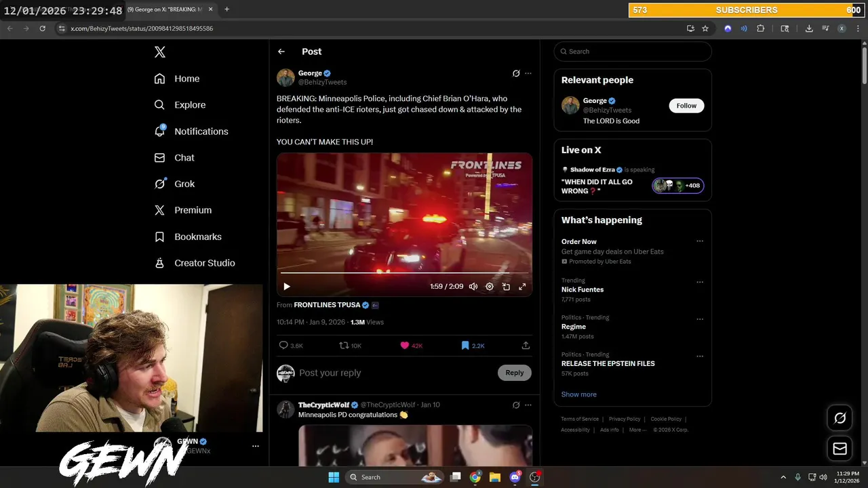Click Show more under What's happening

pyautogui.click(x=579, y=394)
